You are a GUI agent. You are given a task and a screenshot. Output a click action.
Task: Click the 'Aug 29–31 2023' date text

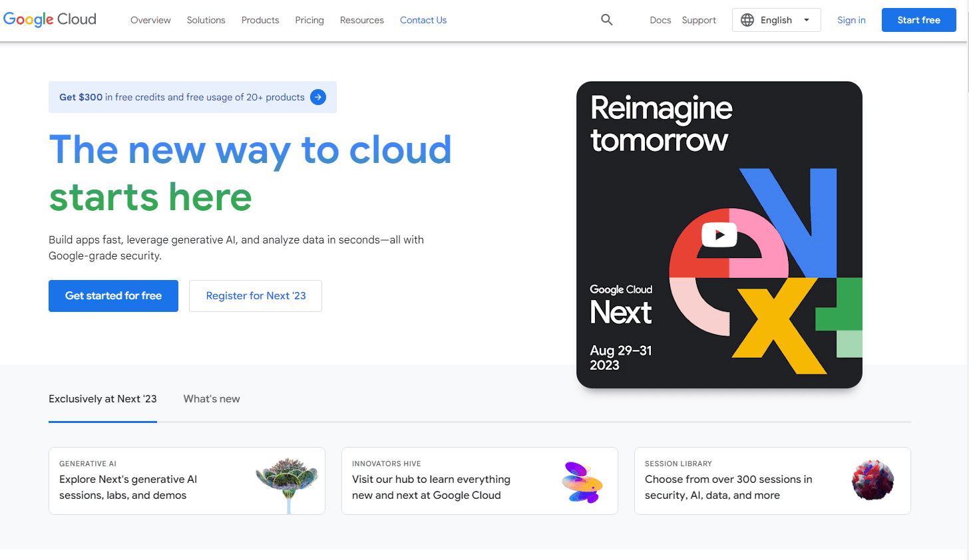pyautogui.click(x=621, y=358)
